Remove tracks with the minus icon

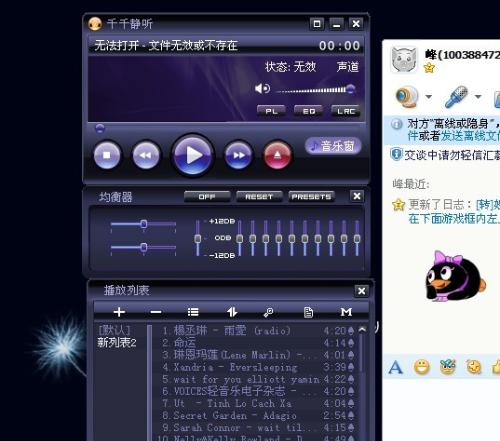(x=156, y=312)
